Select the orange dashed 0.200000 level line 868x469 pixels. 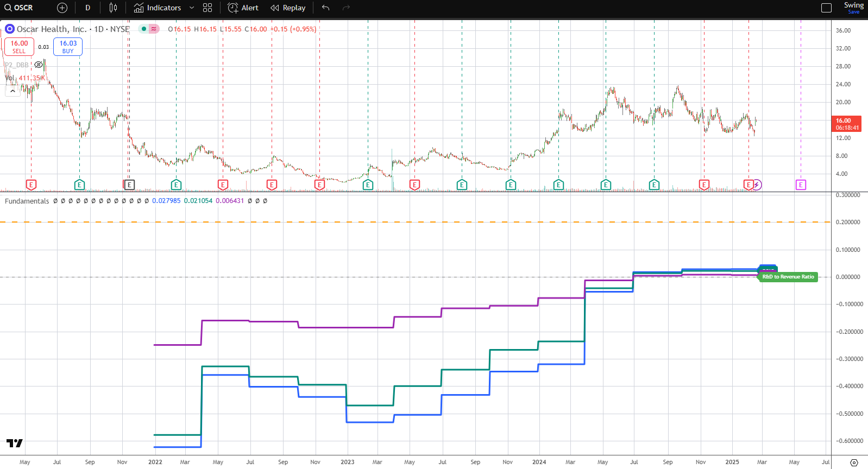coord(416,222)
